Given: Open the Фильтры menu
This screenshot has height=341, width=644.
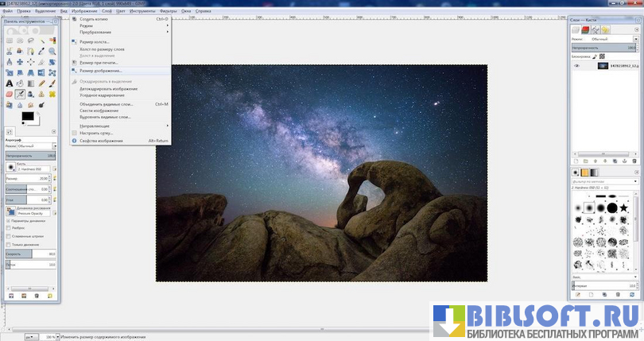Looking at the screenshot, I should click(x=168, y=12).
